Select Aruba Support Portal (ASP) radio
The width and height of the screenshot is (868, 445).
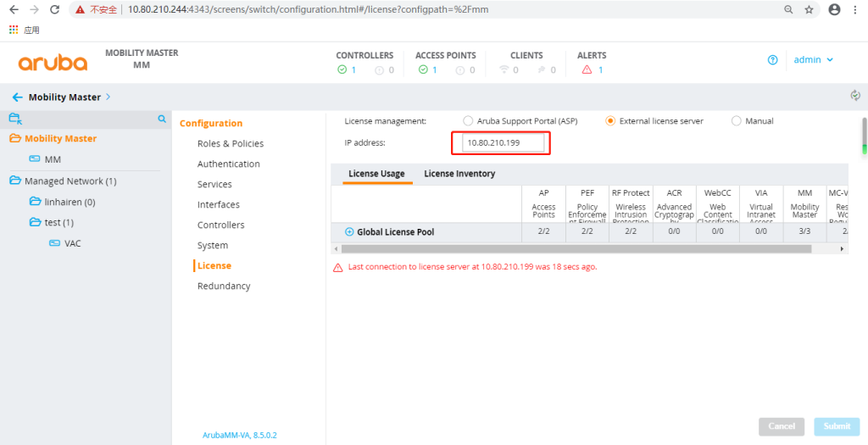(x=468, y=120)
